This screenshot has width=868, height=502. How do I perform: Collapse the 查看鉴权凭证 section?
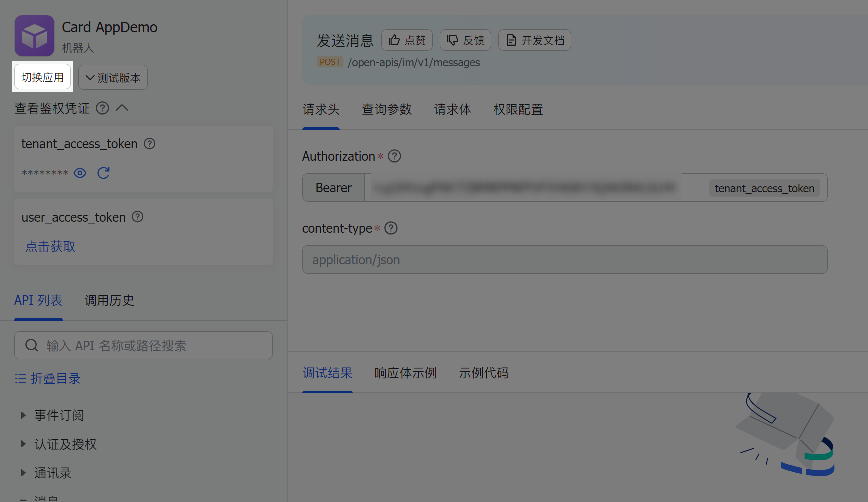pos(122,108)
